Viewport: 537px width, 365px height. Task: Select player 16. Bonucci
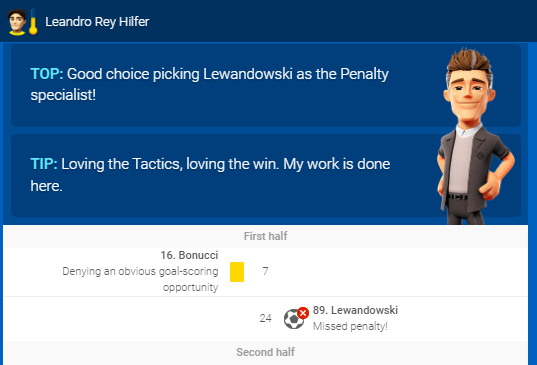(189, 255)
